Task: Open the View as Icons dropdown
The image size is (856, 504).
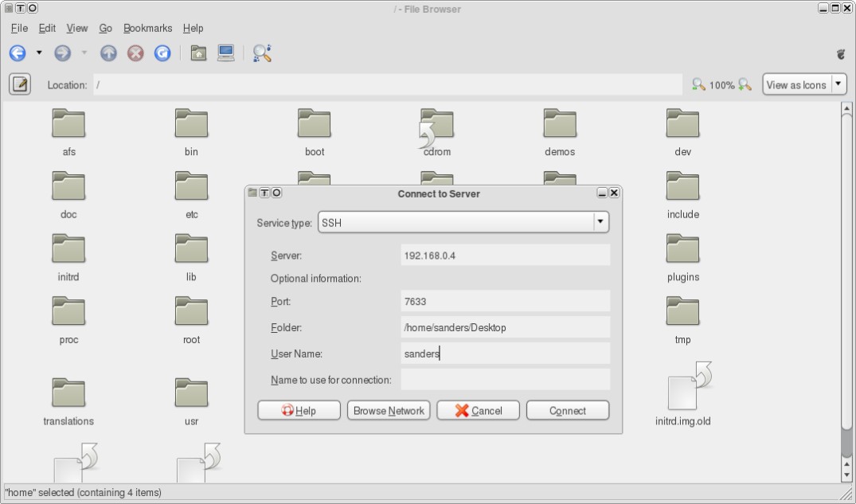Action: (804, 84)
